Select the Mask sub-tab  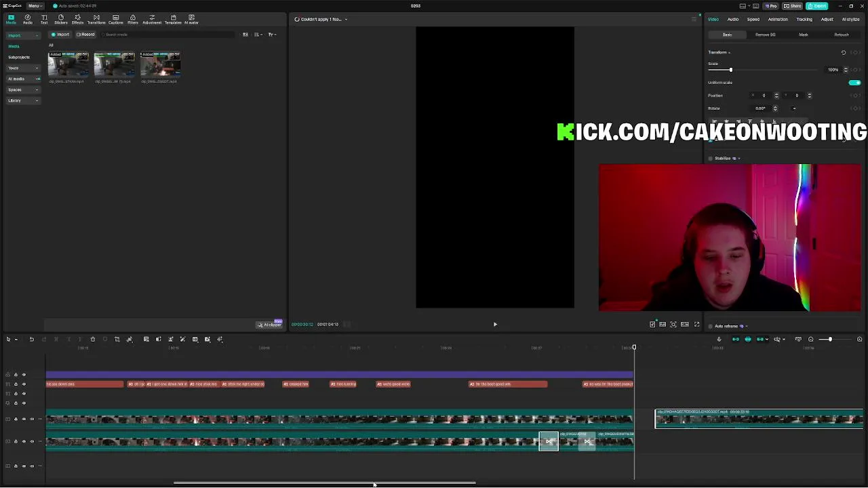point(804,35)
